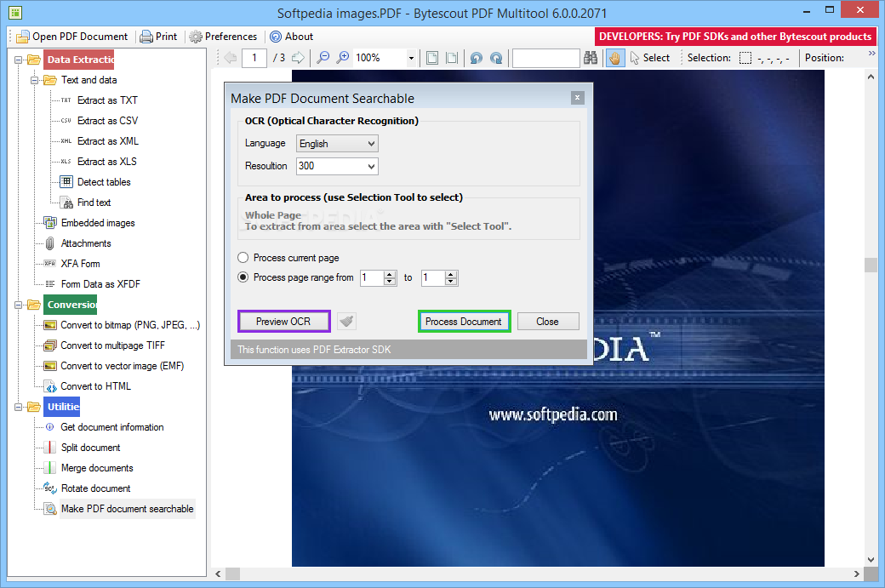Open Merge documents utility
This screenshot has height=588, width=885.
click(x=96, y=468)
